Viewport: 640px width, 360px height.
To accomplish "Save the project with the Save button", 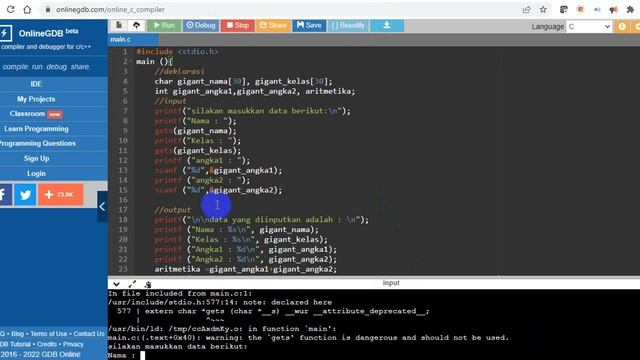I will (x=309, y=25).
